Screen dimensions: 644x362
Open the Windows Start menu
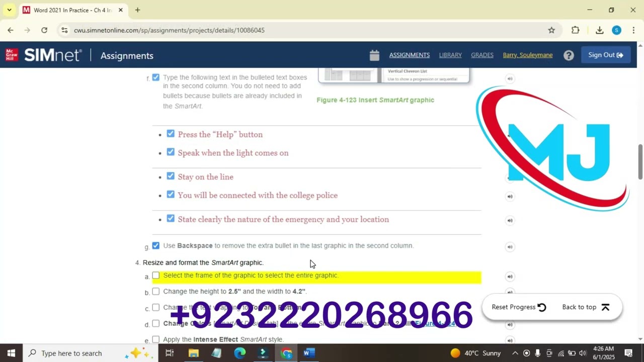point(11,353)
